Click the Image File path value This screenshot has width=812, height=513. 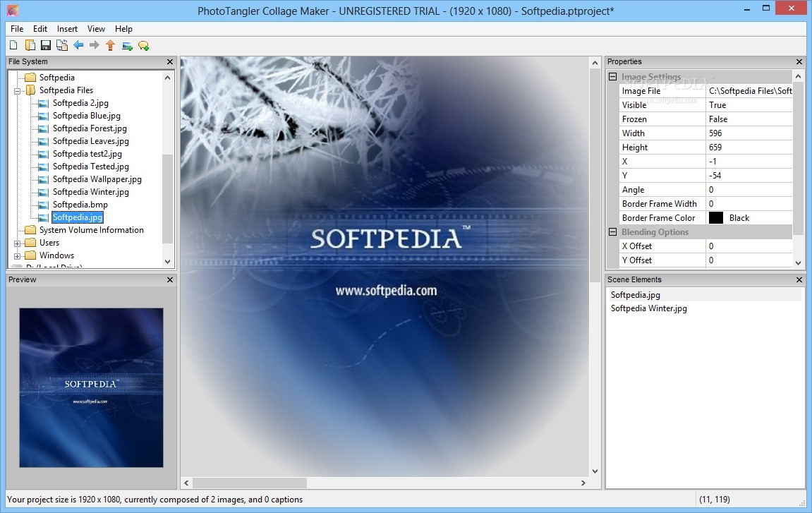coord(749,91)
